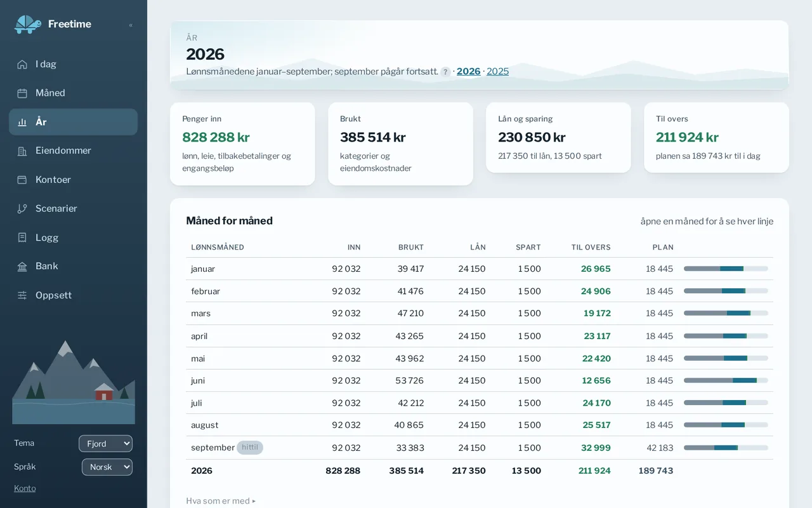
Task: Open the Måned menu item
Action: pos(73,93)
